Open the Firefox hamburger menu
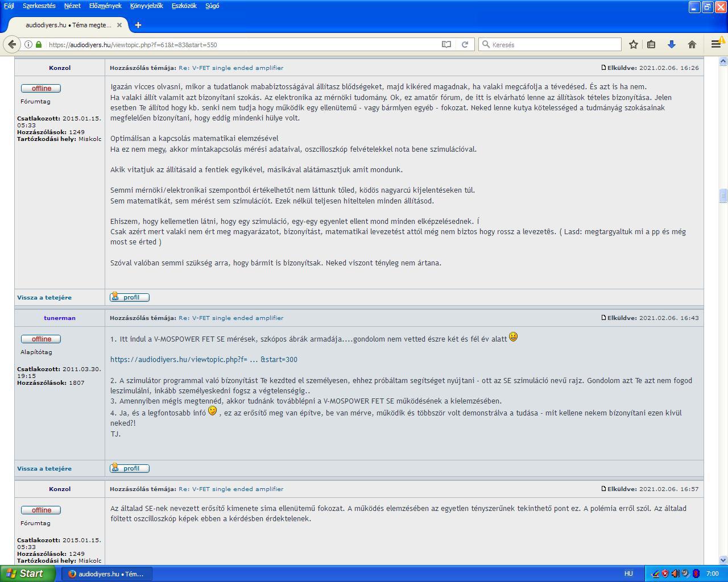The image size is (728, 582). click(716, 44)
